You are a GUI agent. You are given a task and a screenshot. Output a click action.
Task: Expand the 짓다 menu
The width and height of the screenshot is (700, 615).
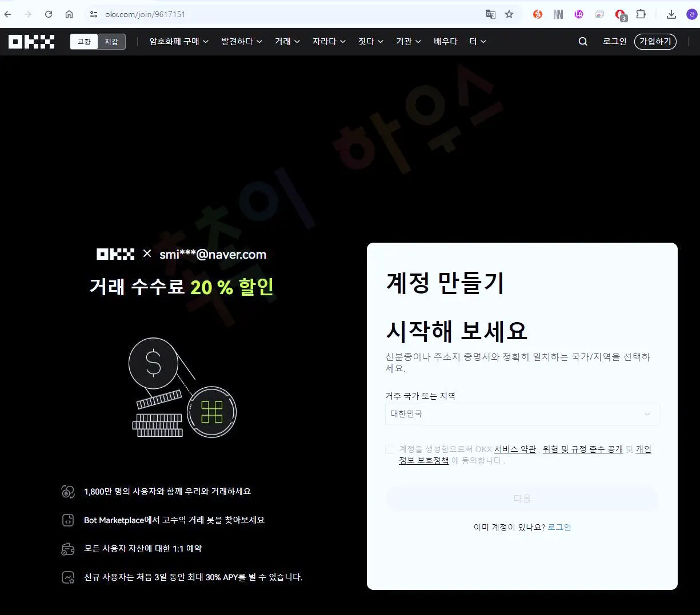371,41
